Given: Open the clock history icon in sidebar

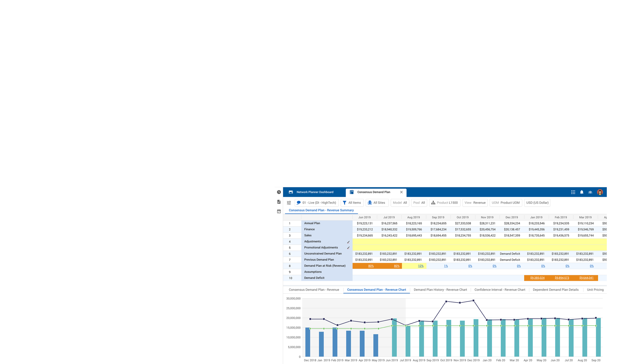Looking at the screenshot, I should [x=279, y=192].
